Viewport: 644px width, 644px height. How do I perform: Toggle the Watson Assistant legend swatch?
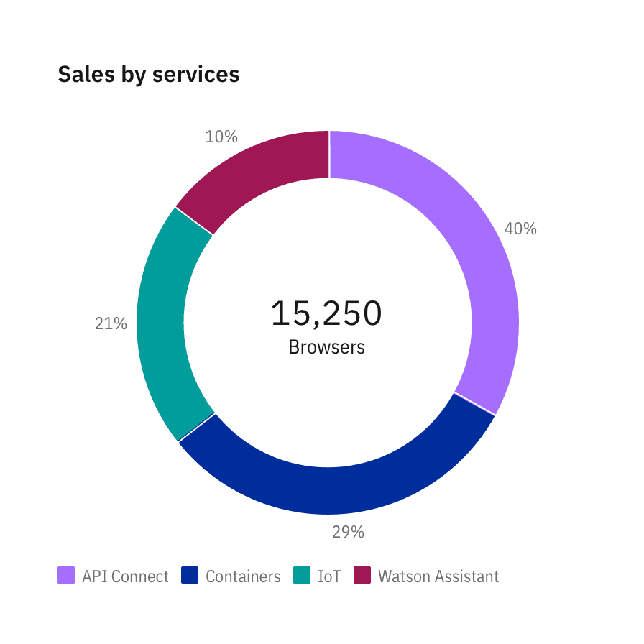pyautogui.click(x=362, y=576)
